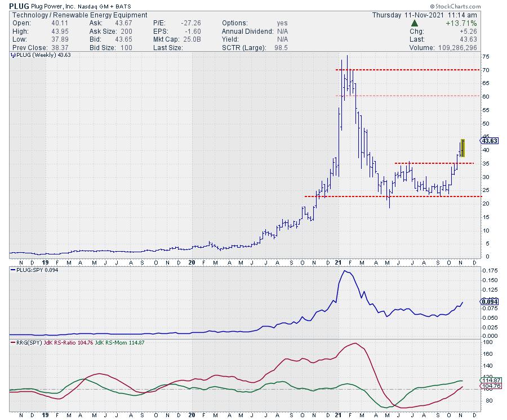Click the PLUG ticker symbol title
The width and height of the screenshot is (507, 420).
tap(19, 6)
